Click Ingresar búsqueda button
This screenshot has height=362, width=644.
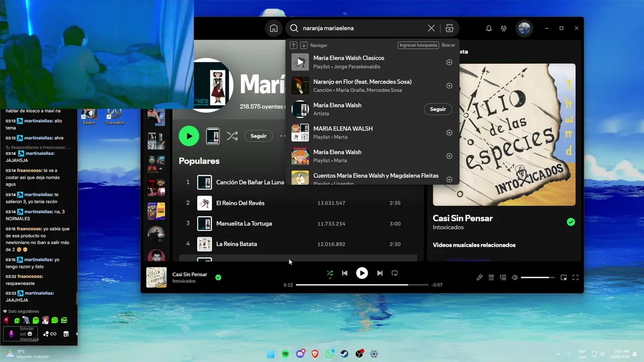(418, 45)
